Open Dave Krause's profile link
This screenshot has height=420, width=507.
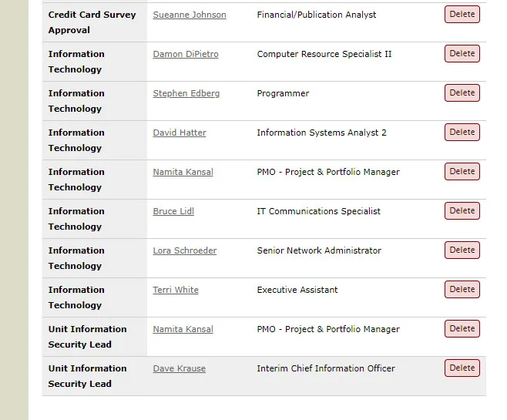pyautogui.click(x=179, y=368)
